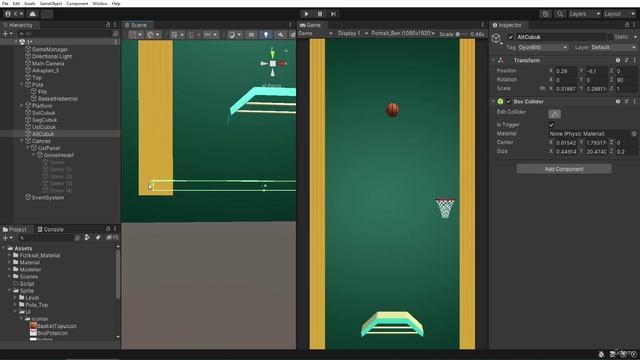This screenshot has width=640, height=360.
Task: Open Transform component help icon
Action: [x=618, y=60]
